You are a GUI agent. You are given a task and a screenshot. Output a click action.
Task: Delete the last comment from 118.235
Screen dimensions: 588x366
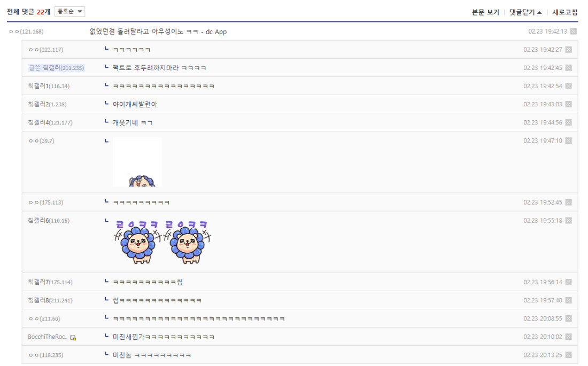[569, 355]
